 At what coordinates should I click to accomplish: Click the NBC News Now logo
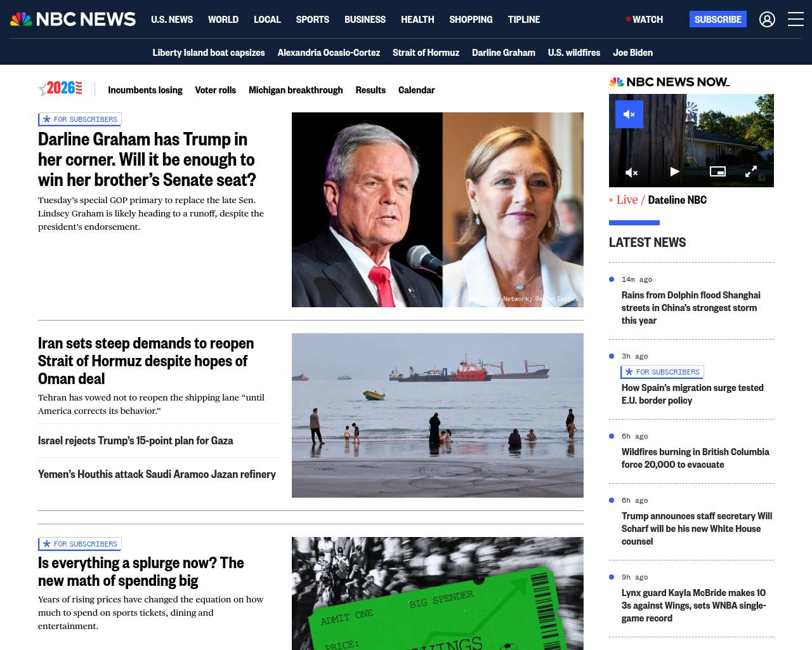pyautogui.click(x=669, y=82)
